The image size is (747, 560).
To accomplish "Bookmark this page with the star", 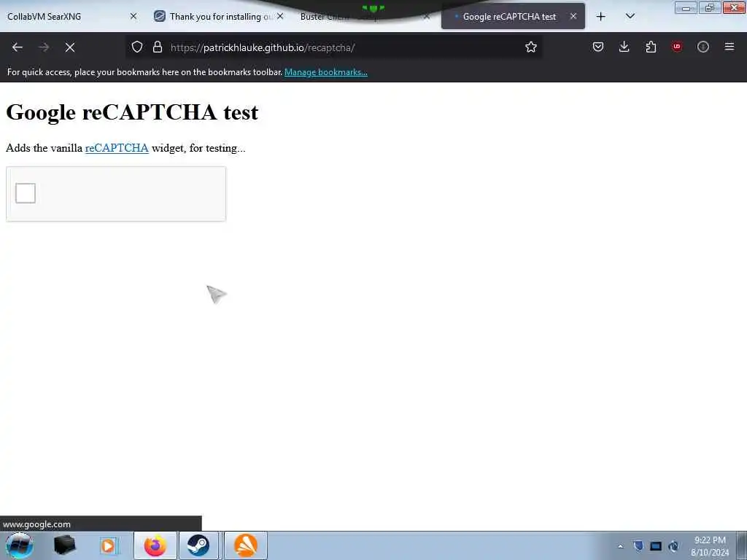I will pyautogui.click(x=531, y=47).
